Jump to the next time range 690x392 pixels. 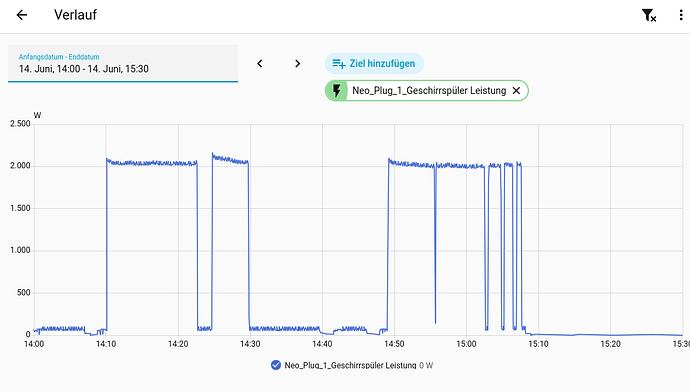(297, 64)
